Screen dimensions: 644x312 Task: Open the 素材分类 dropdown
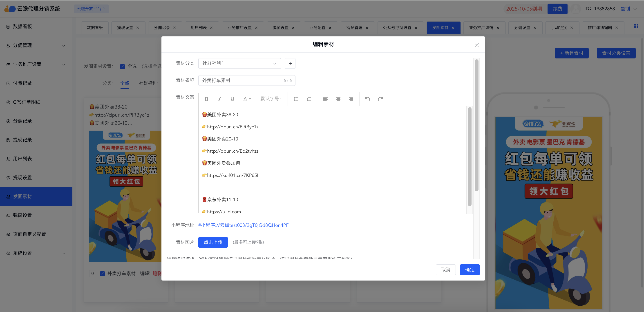(239, 63)
